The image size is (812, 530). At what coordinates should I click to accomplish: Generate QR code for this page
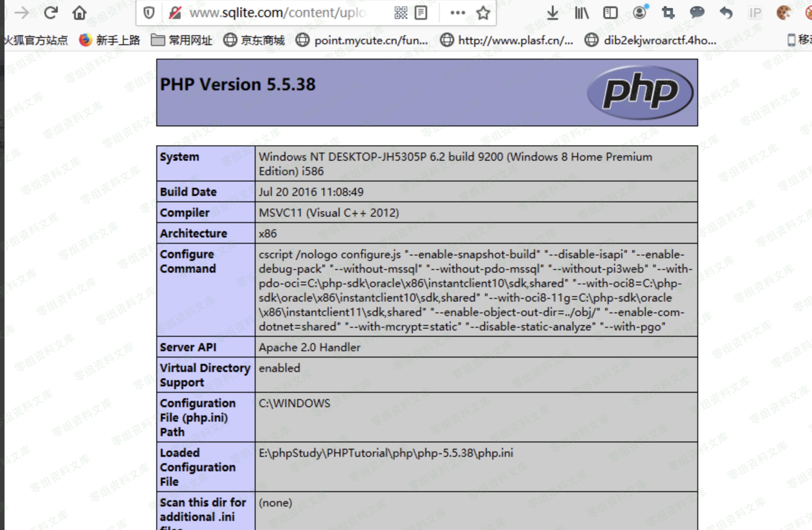click(x=401, y=13)
